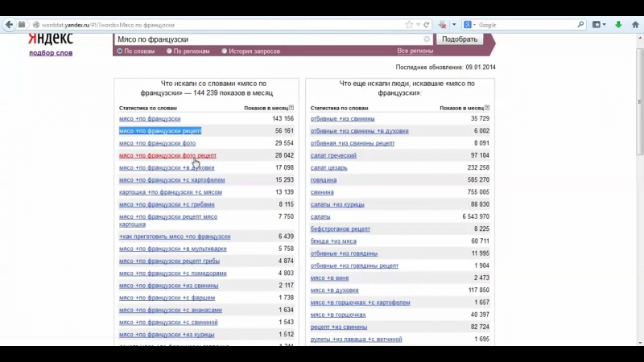Open 'мясо +в горшочках +с картофелем' link

(360, 302)
